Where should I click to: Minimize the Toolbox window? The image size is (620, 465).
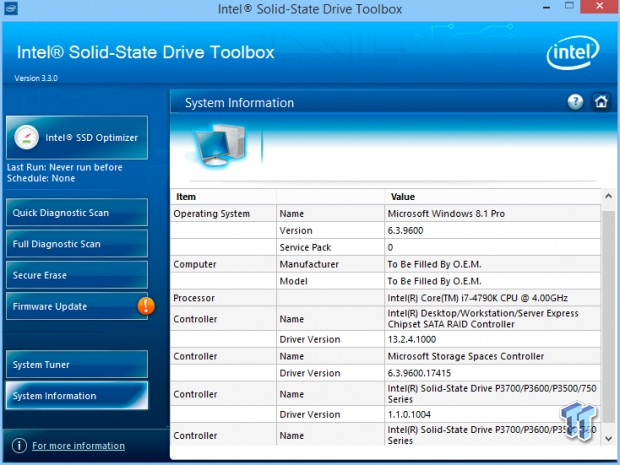point(546,8)
